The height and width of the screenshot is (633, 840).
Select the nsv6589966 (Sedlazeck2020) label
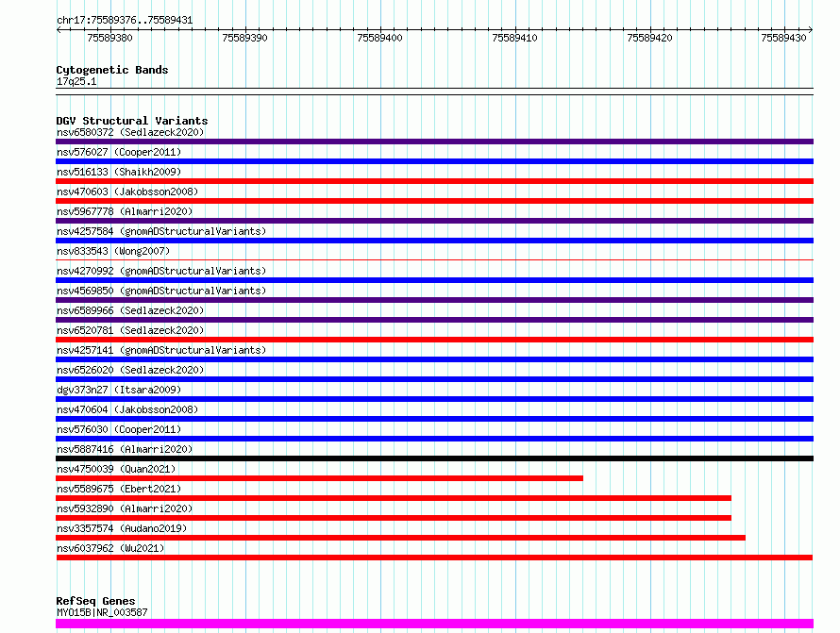point(130,310)
